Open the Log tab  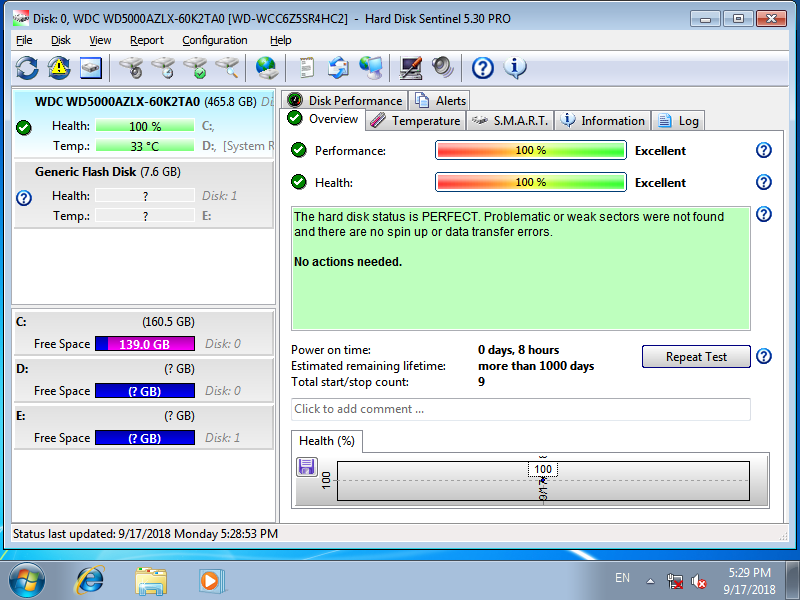pos(678,121)
